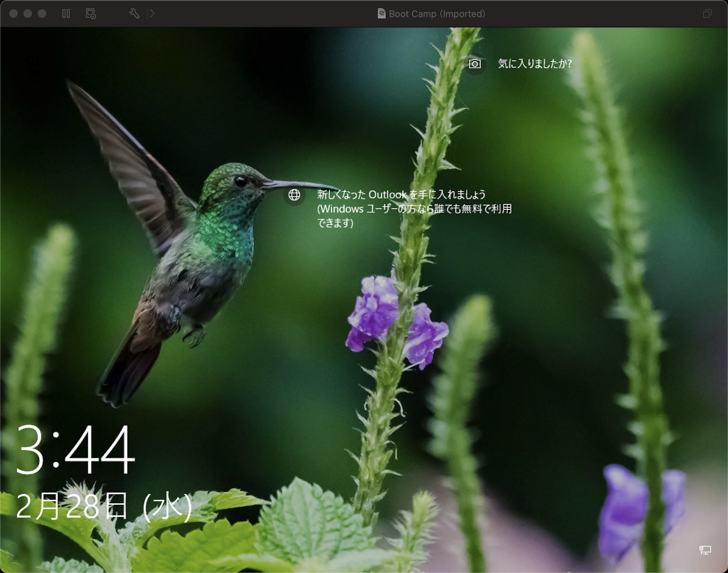Screen dimensions: 728x573
Task: Zoom the Boot Camp window
Action: (42, 14)
